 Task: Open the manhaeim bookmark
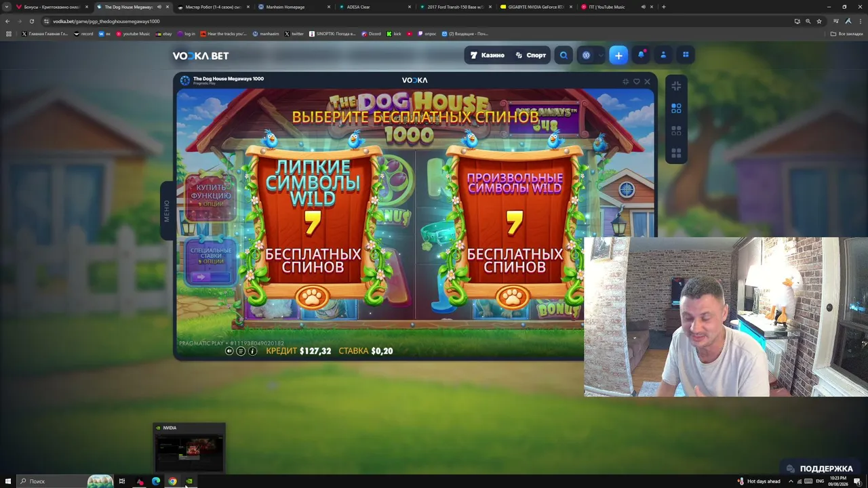[266, 34]
